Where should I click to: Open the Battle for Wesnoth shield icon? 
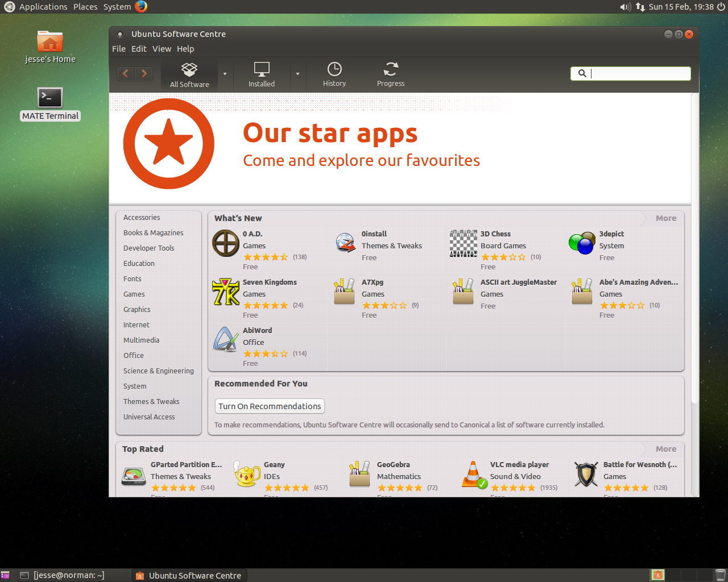[586, 474]
